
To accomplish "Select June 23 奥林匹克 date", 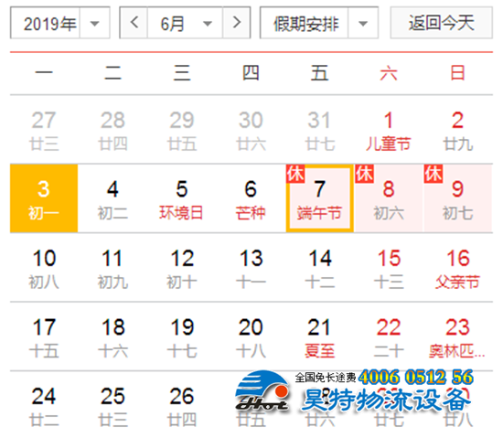I will [458, 336].
